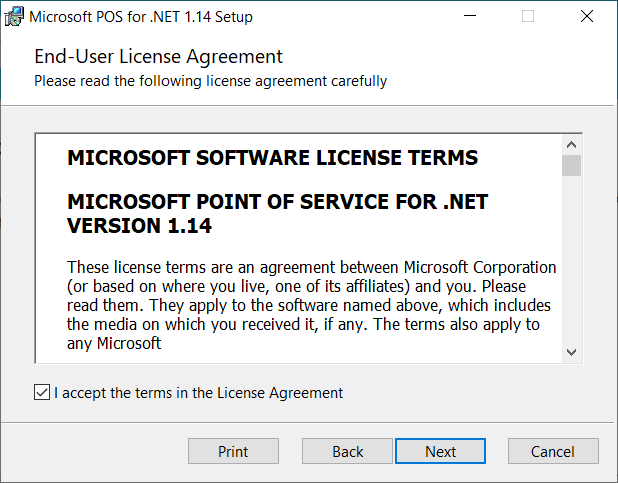618x483 pixels.
Task: Click the license scrollbar thumb
Action: tap(571, 165)
